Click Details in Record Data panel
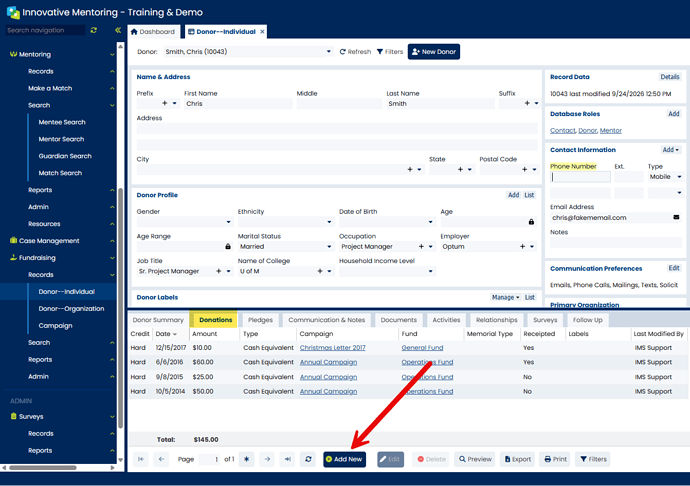690x486 pixels. [669, 77]
